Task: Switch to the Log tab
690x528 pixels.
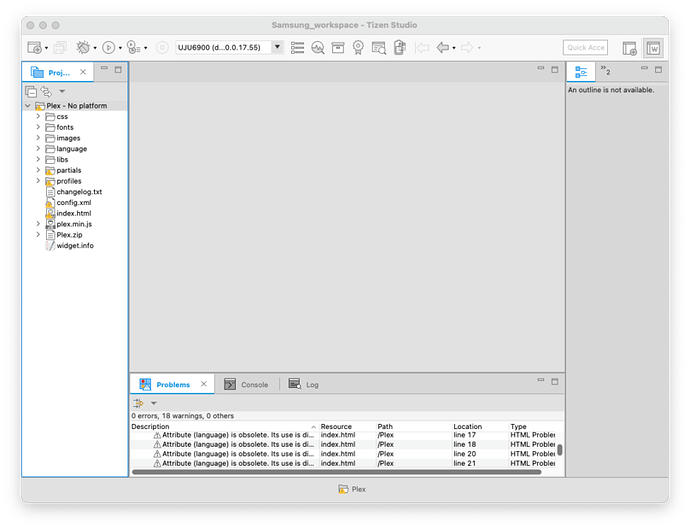Action: pyautogui.click(x=304, y=385)
